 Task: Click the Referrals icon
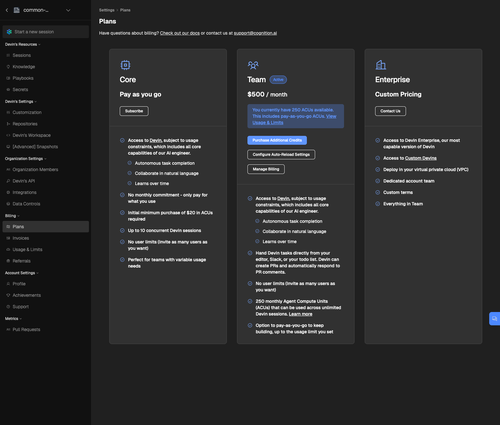click(x=8, y=261)
